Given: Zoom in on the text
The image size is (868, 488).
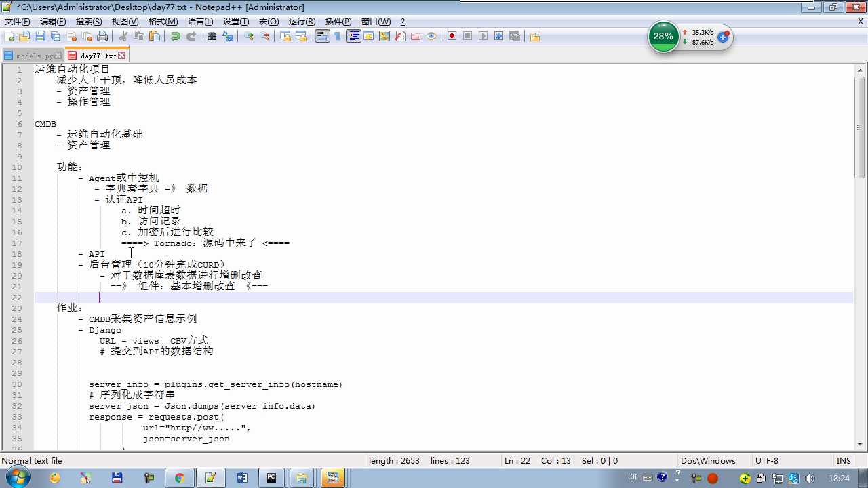Looking at the screenshot, I should 249,36.
